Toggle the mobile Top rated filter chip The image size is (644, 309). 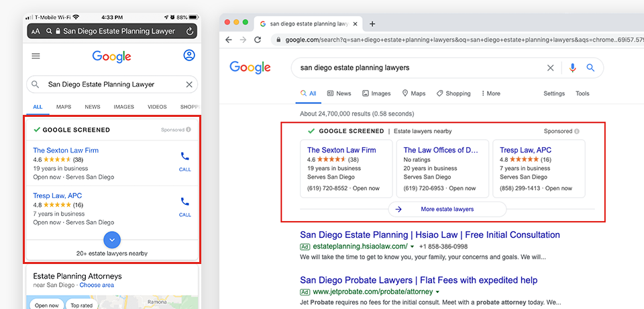coord(80,305)
